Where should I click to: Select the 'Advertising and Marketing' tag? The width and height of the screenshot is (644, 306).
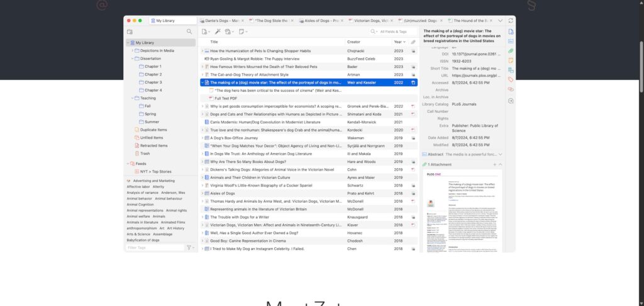(153, 181)
